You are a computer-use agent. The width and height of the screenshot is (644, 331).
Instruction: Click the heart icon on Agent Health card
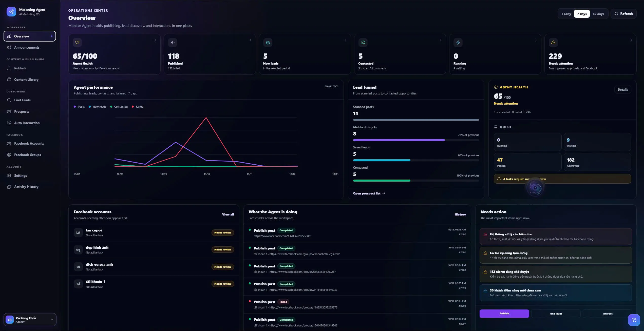tap(77, 43)
